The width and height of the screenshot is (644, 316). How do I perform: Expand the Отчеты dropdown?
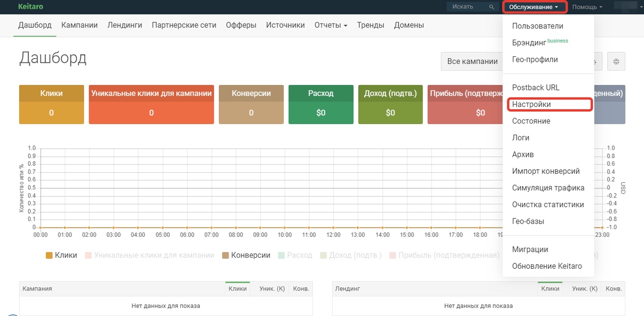tap(331, 25)
